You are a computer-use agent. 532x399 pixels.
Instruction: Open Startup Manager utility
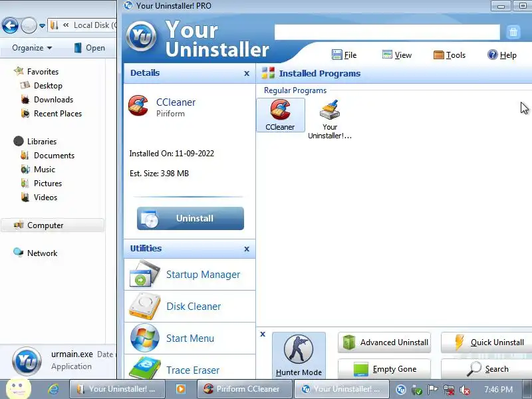(x=190, y=275)
